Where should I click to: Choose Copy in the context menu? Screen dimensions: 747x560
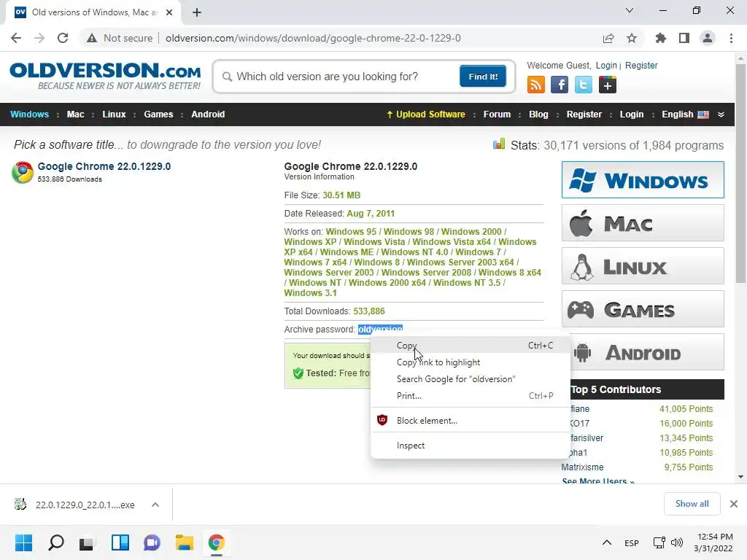tap(471, 346)
